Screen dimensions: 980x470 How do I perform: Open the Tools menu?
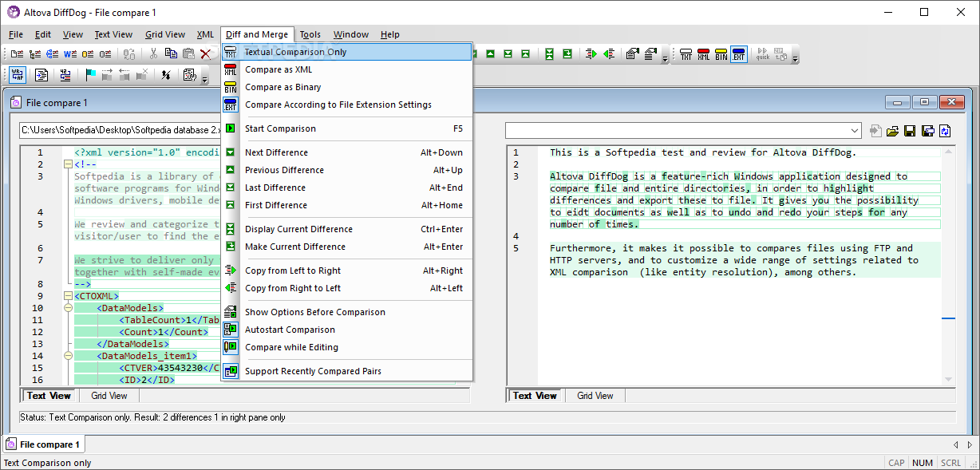coord(310,34)
